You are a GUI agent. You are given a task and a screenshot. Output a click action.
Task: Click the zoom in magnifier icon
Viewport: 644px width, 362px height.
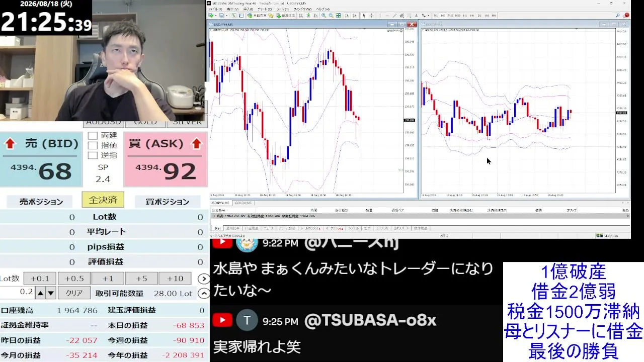click(324, 16)
